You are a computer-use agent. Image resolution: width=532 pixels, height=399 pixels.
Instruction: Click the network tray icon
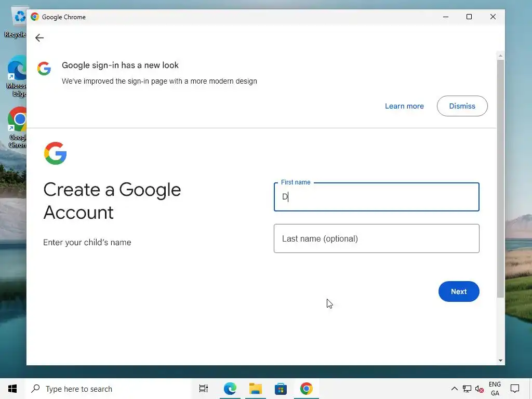coord(467,389)
